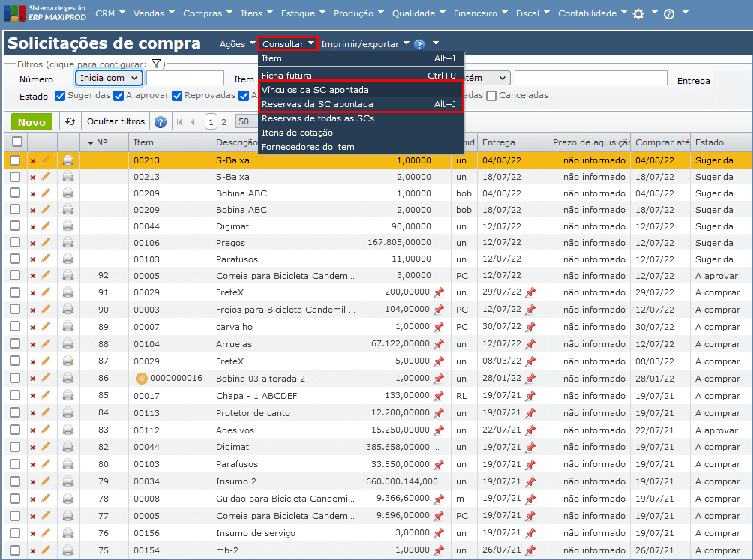This screenshot has width=753, height=560.
Task: Click the coin icon on item 0000000016
Action: (x=141, y=379)
